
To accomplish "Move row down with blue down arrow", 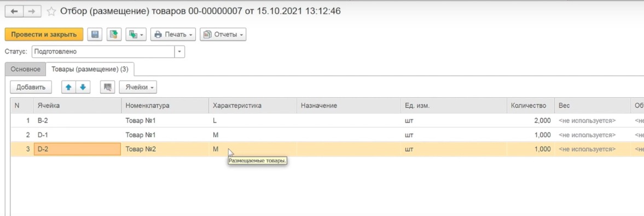I will [83, 87].
